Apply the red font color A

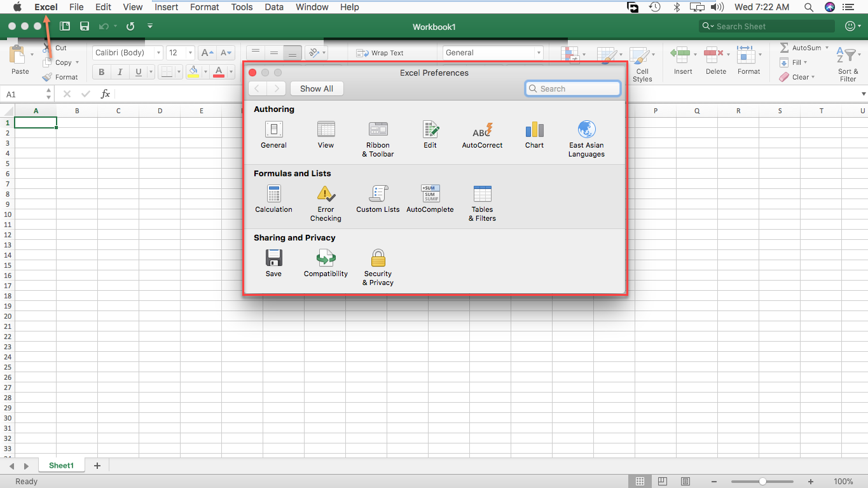pyautogui.click(x=219, y=72)
